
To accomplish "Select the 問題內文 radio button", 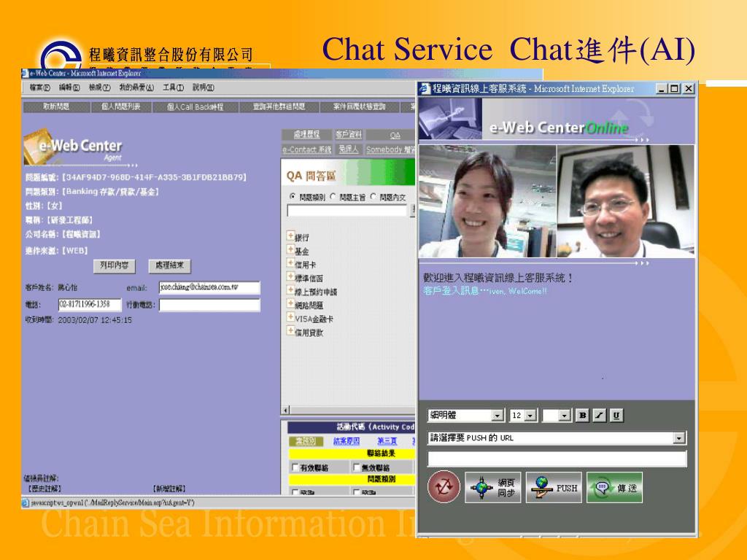I will tap(373, 196).
